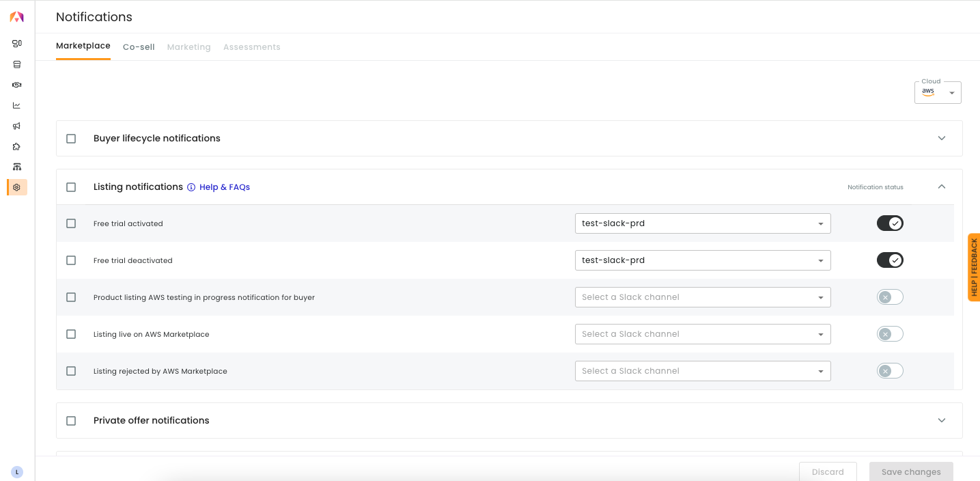980x481 pixels.
Task: Click the hierarchy org chart sidebar icon
Action: 17,167
